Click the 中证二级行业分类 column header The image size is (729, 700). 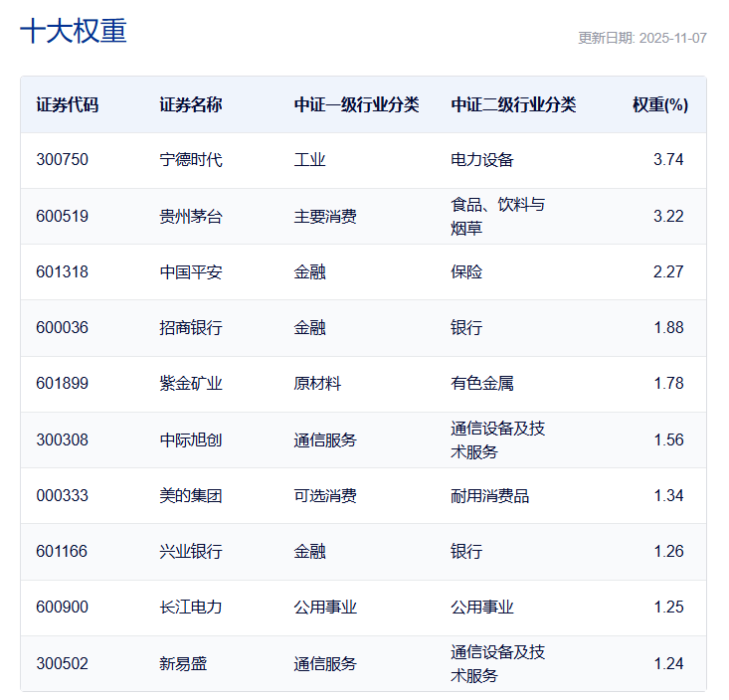click(513, 104)
